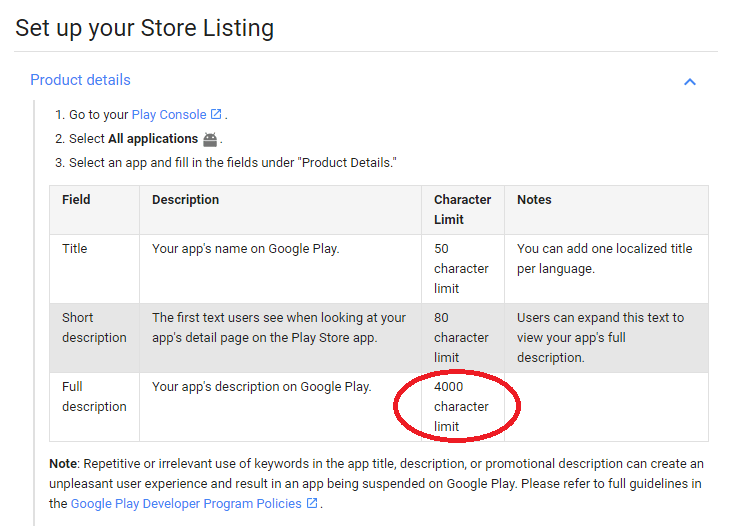Click the Android robot icon
Viewport: 753px width, 531px height.
[210, 139]
